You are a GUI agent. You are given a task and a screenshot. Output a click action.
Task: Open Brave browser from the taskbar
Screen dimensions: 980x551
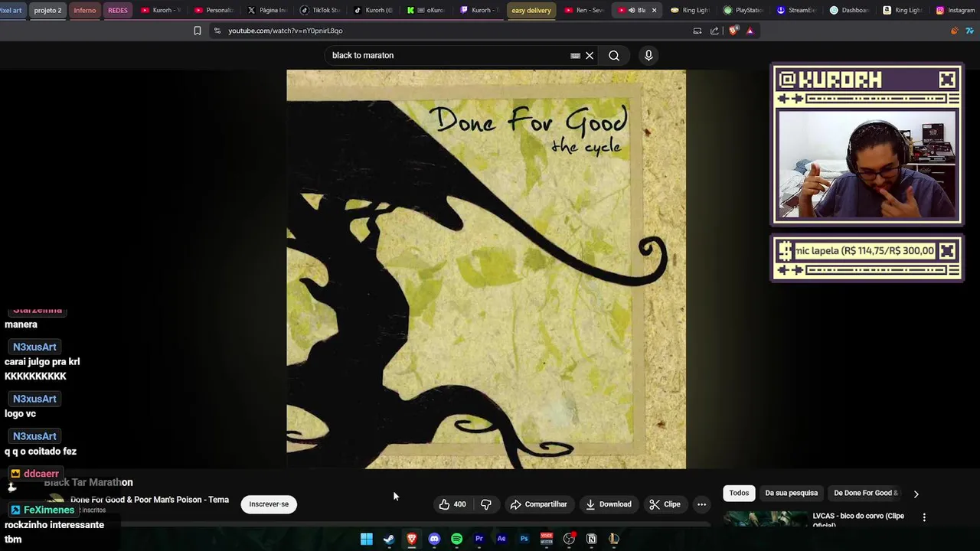click(x=412, y=539)
